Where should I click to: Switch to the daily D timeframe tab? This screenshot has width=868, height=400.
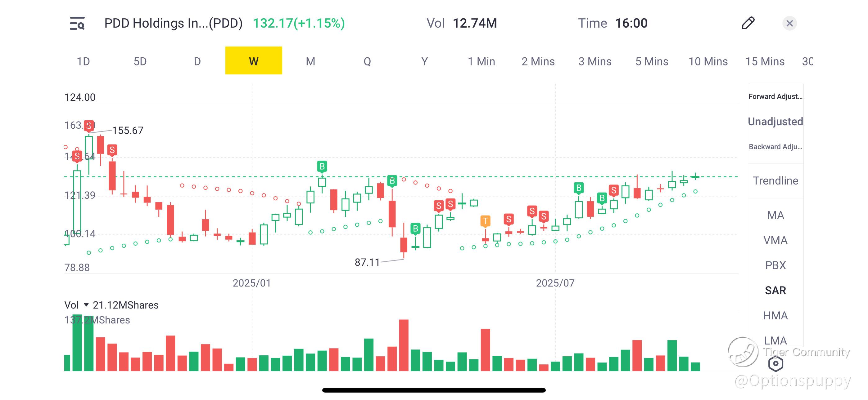197,61
